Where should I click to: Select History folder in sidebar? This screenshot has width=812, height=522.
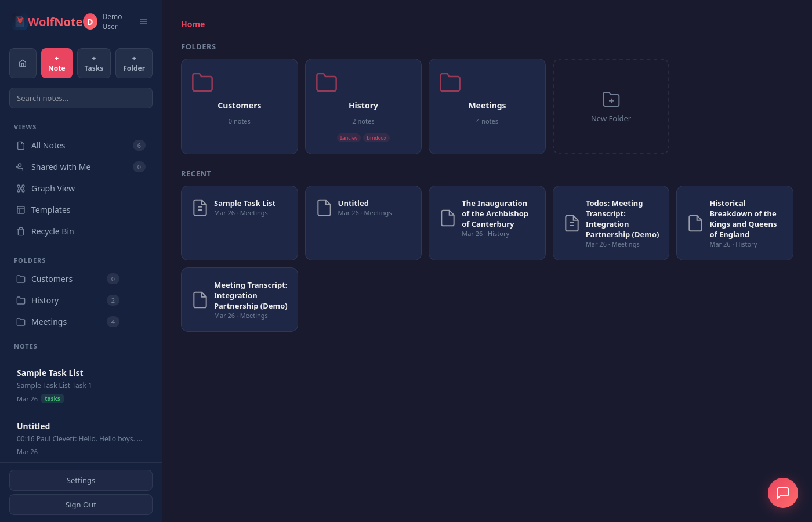pos(81,300)
